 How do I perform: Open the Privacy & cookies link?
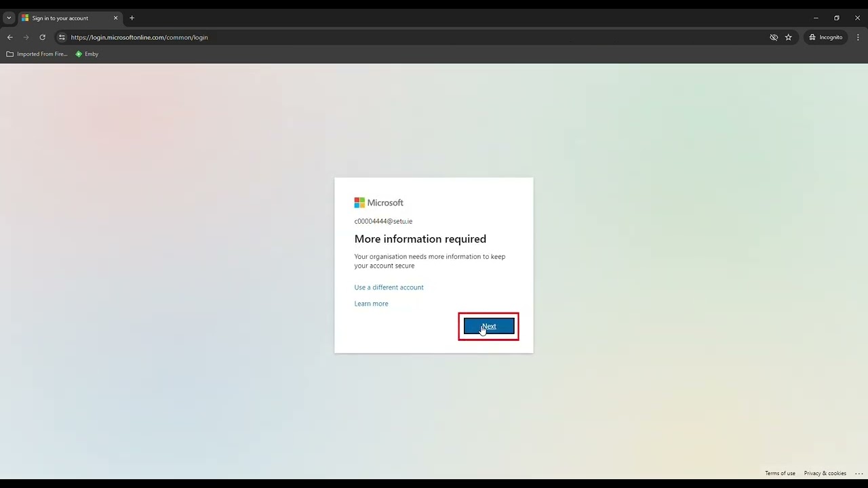[825, 473]
